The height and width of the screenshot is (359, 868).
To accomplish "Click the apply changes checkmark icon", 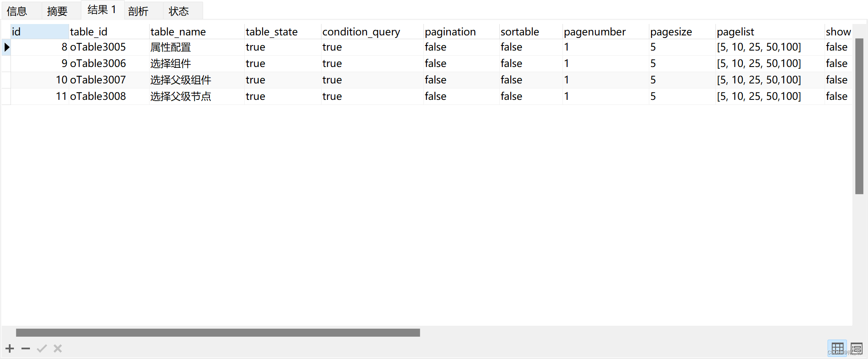I will coord(42,348).
